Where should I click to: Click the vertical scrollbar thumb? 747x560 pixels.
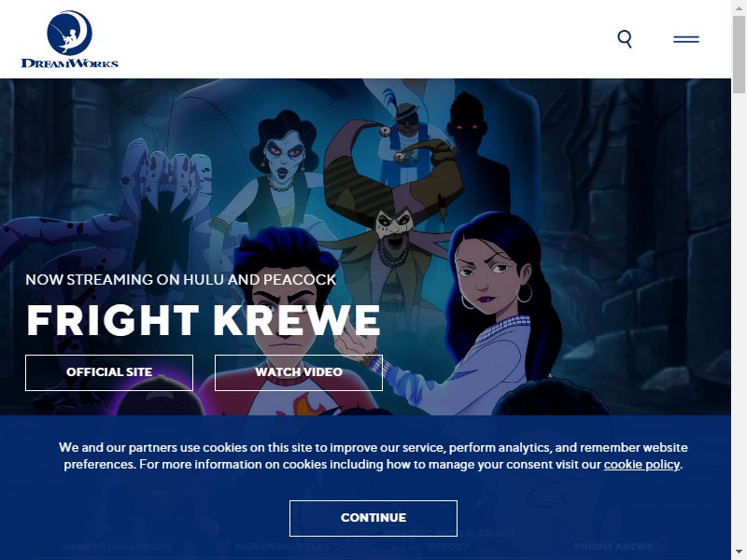739,54
